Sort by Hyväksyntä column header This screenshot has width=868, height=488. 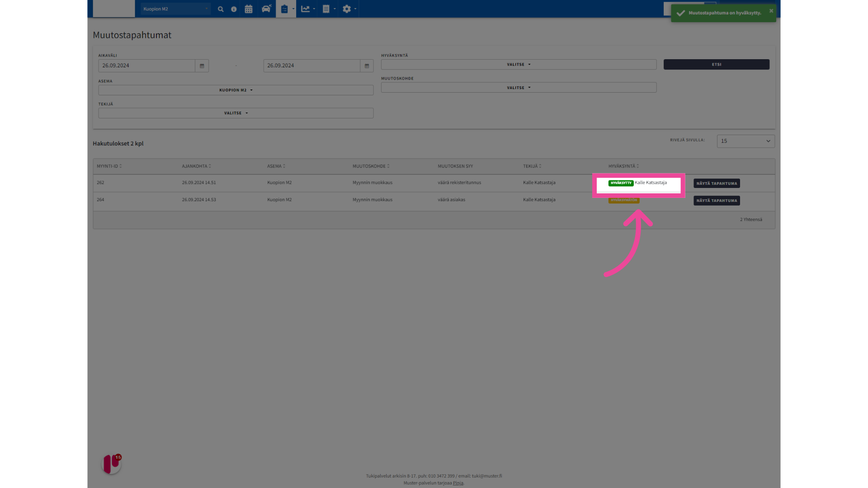[x=623, y=166]
